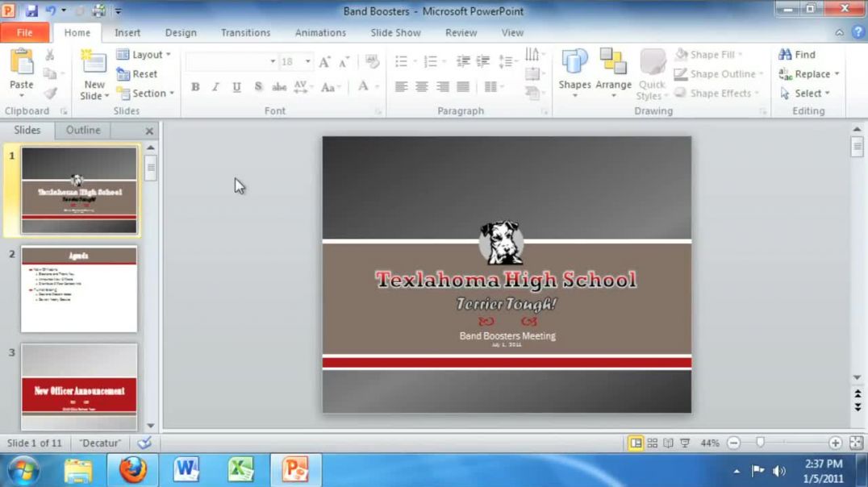The width and height of the screenshot is (868, 487).
Task: Open the Shape Outline dropdown
Action: click(x=719, y=73)
